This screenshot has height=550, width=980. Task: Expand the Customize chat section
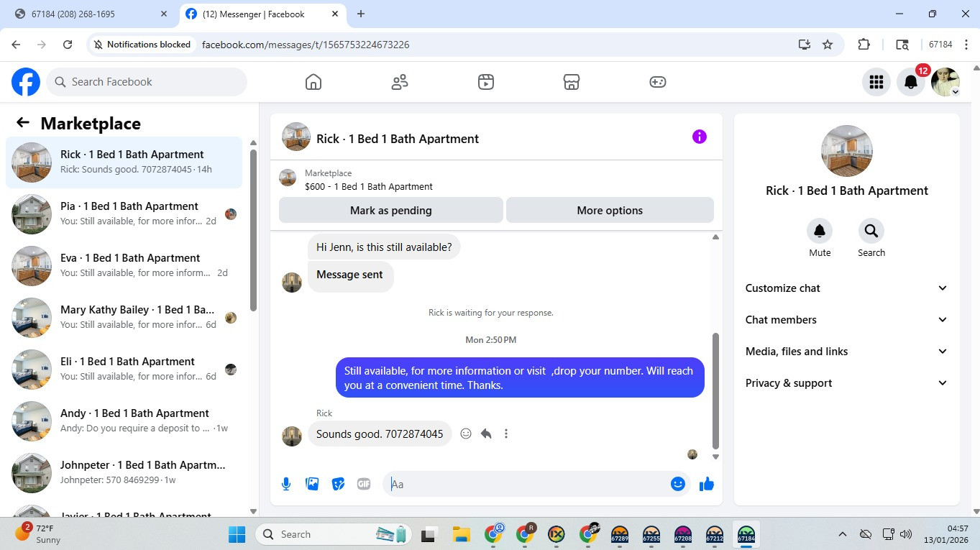coord(847,288)
